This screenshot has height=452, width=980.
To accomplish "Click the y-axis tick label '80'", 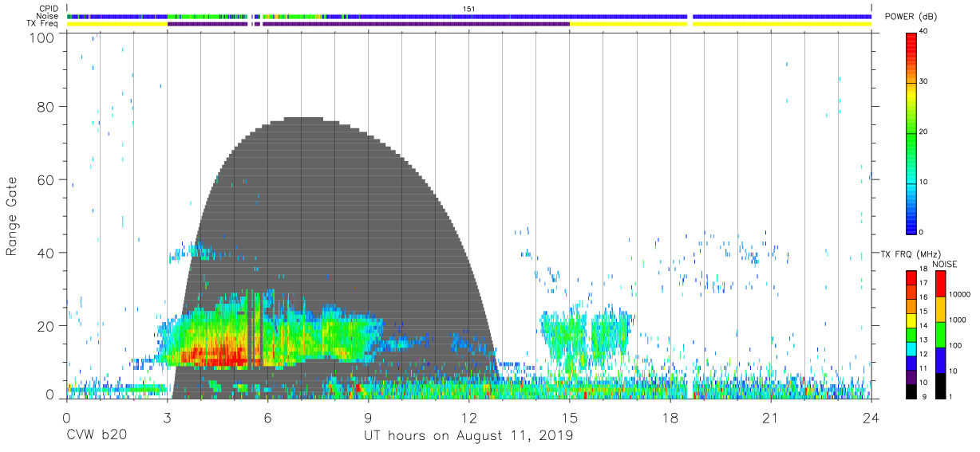I will click(x=46, y=107).
